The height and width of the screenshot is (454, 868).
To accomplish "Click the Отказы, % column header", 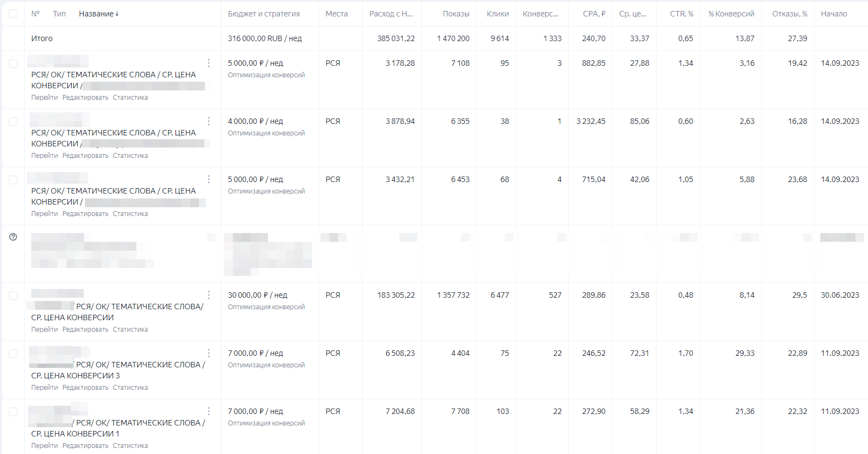I will coord(789,14).
